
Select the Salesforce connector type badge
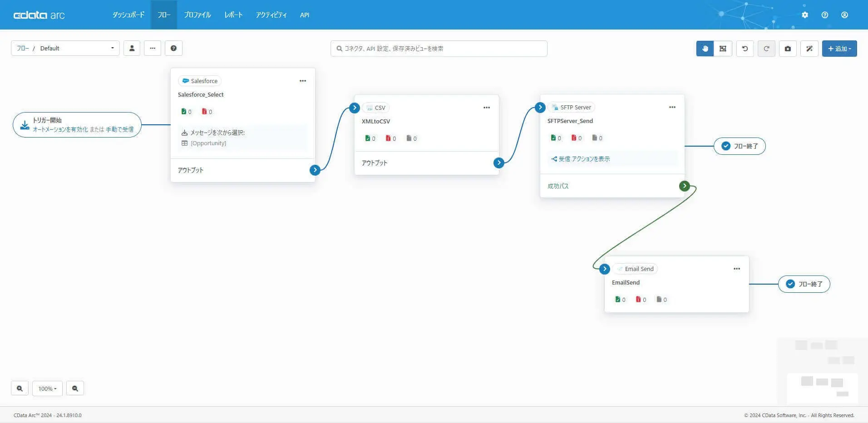point(200,81)
